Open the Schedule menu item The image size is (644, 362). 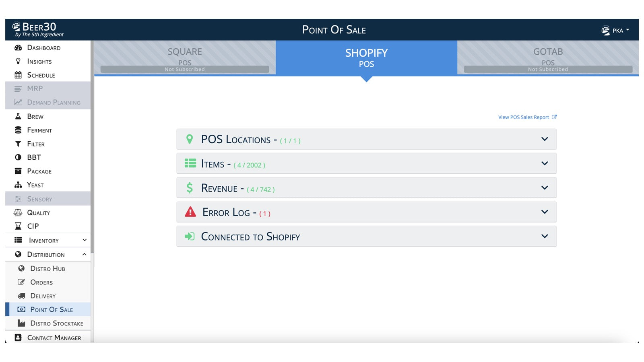pos(48,75)
